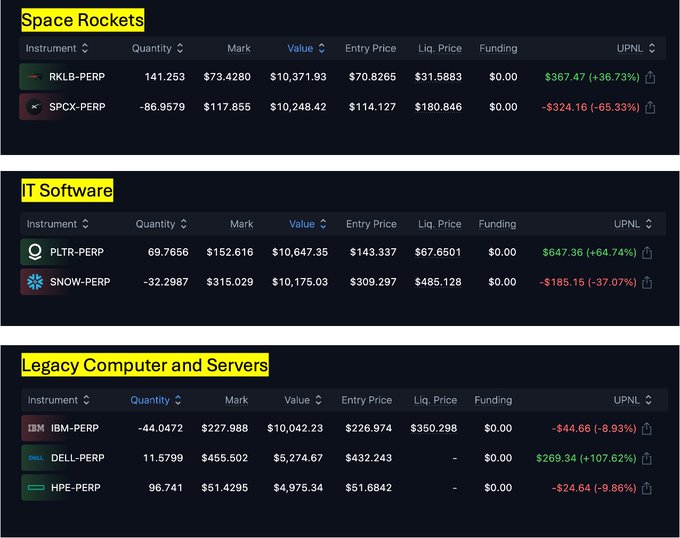Click HPE UPNL -$24.64 (-9.86%)
The image size is (680, 538).
pyautogui.click(x=594, y=488)
